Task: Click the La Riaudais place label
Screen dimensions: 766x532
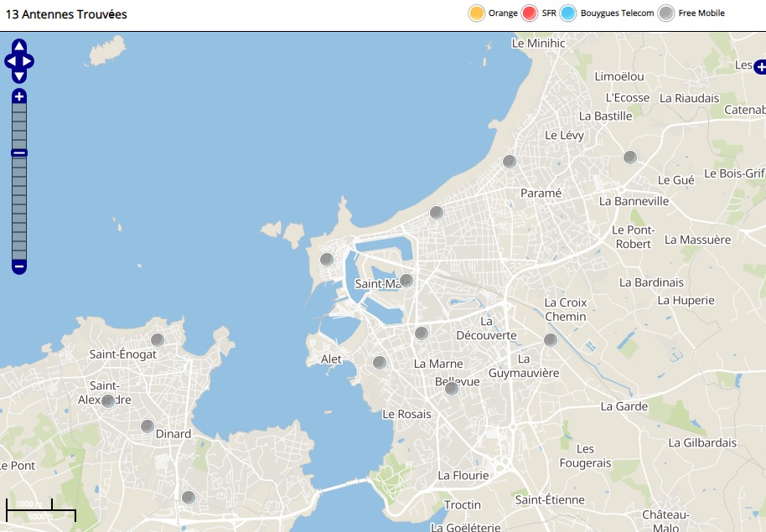Action: pyautogui.click(x=689, y=98)
